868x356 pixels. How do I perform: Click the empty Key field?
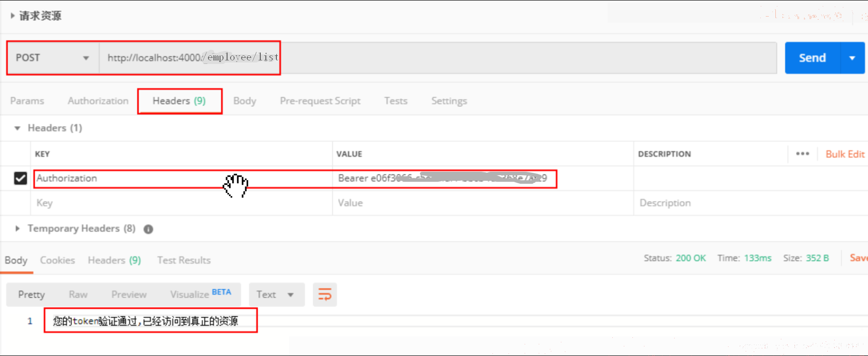[x=182, y=203]
